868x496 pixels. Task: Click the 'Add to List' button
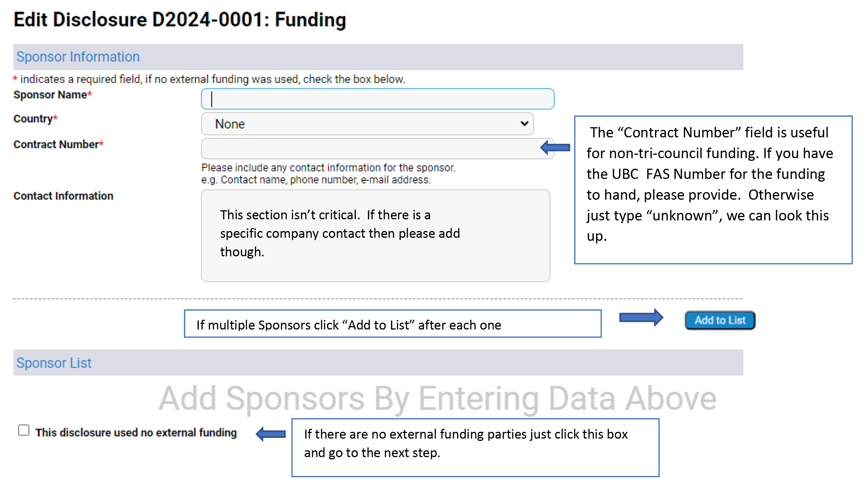tap(719, 320)
